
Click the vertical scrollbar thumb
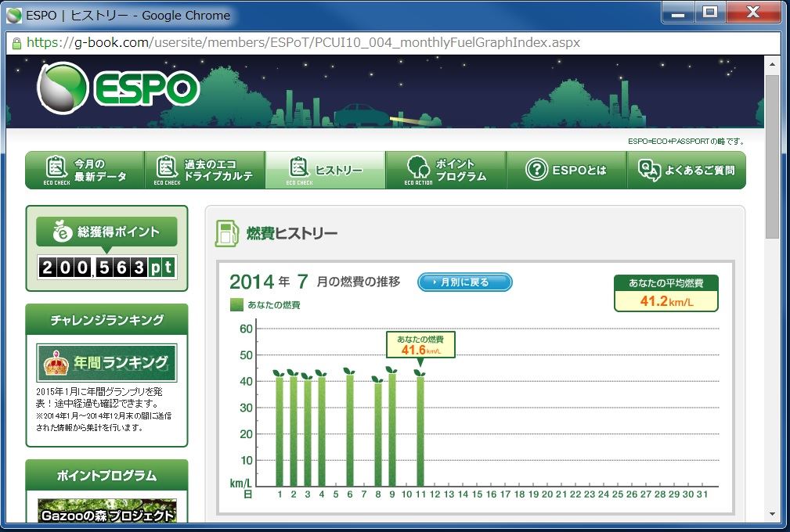pyautogui.click(x=772, y=156)
